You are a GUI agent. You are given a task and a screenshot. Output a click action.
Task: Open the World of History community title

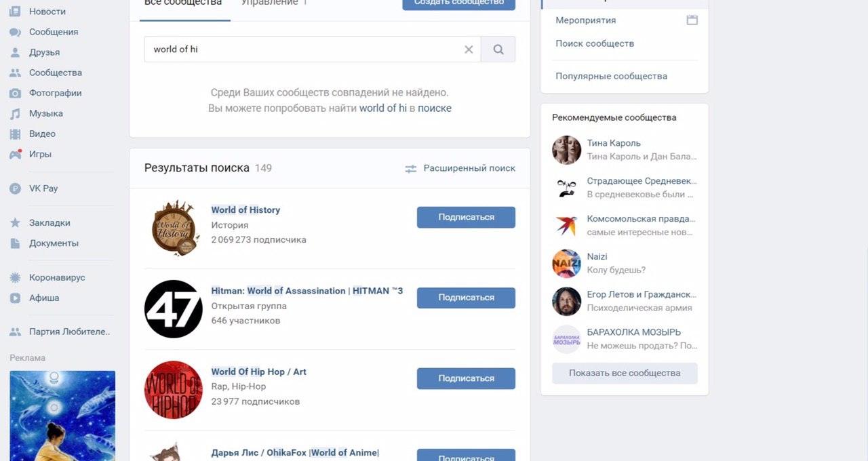[245, 210]
